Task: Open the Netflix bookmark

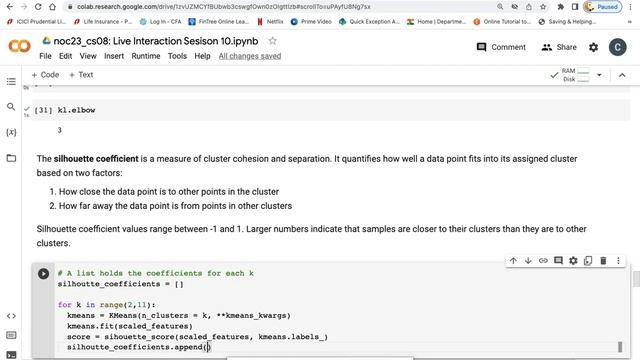Action: click(x=270, y=22)
